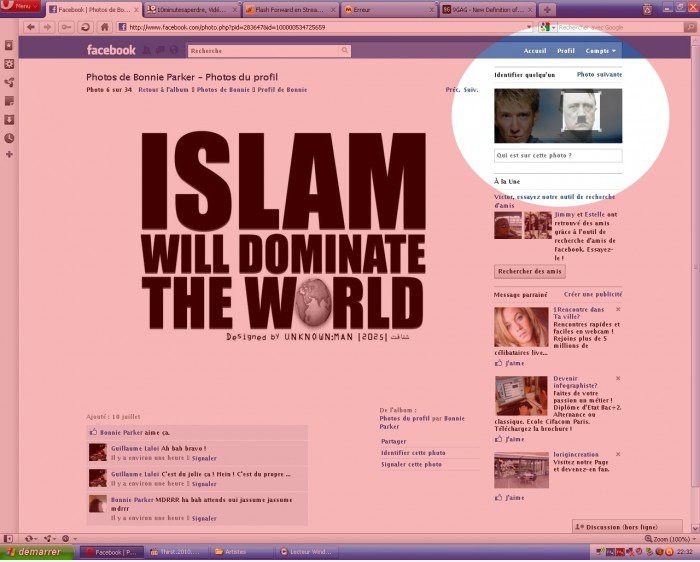
Task: Open Facebook notifications globe icon
Action: pyautogui.click(x=174, y=50)
